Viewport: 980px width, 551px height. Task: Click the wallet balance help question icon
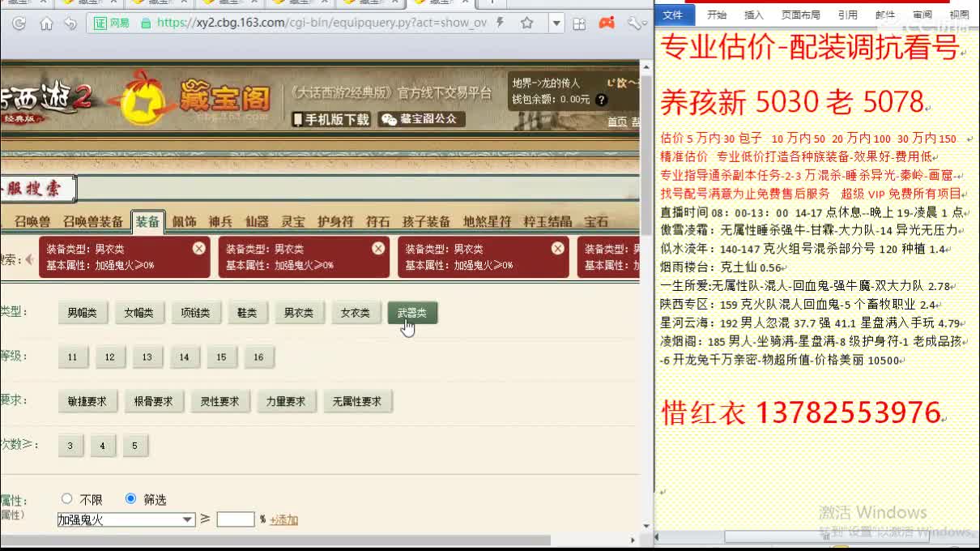(x=601, y=100)
